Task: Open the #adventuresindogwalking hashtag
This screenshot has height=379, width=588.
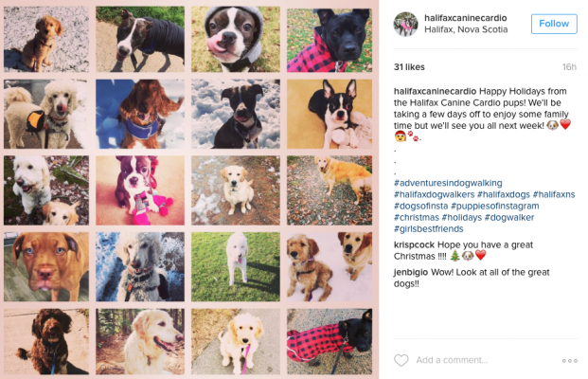Action: click(448, 183)
